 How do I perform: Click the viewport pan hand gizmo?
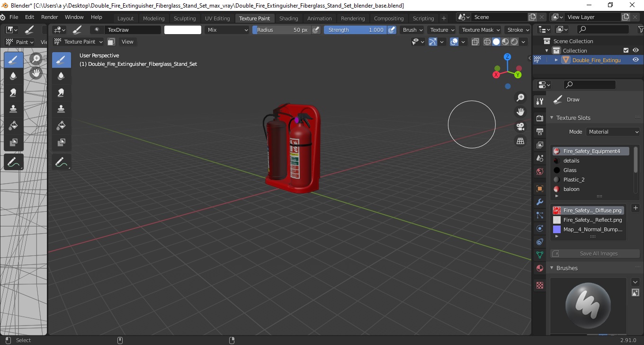(x=520, y=112)
